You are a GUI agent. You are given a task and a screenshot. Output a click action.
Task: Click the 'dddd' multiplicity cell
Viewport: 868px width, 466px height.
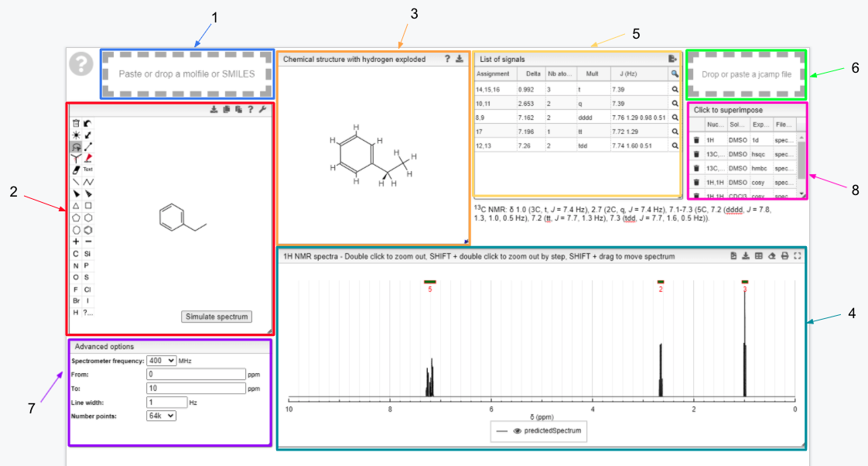pyautogui.click(x=593, y=118)
